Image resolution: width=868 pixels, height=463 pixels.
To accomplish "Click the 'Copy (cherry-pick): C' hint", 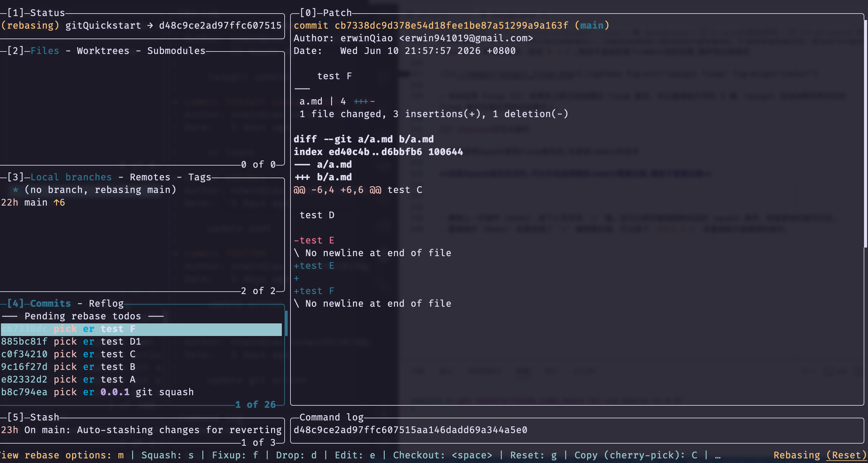I will pyautogui.click(x=636, y=455).
